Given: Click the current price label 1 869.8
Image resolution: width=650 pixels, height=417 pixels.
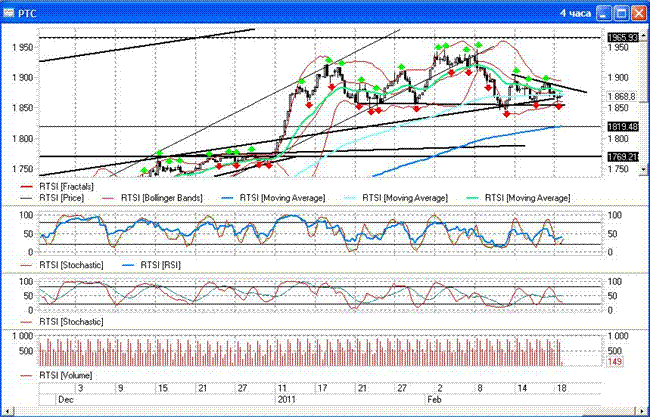Looking at the screenshot, I should tap(621, 97).
